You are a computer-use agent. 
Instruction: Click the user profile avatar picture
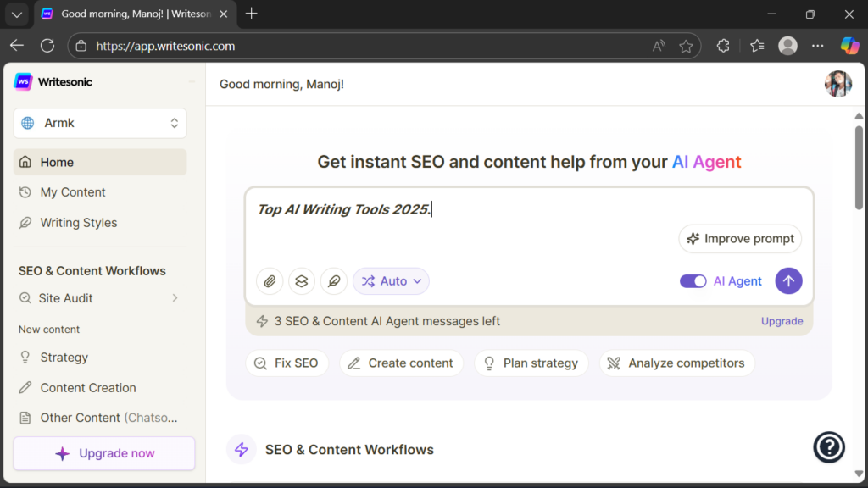[x=837, y=84]
